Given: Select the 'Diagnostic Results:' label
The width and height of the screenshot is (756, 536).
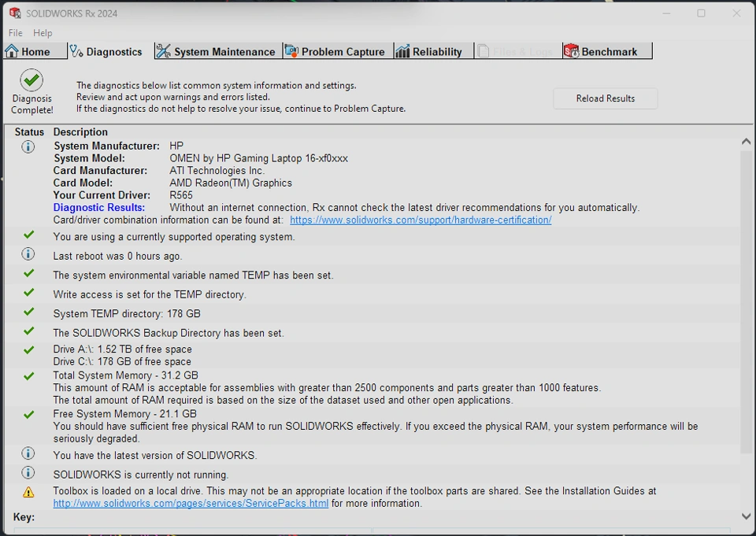Looking at the screenshot, I should 99,208.
